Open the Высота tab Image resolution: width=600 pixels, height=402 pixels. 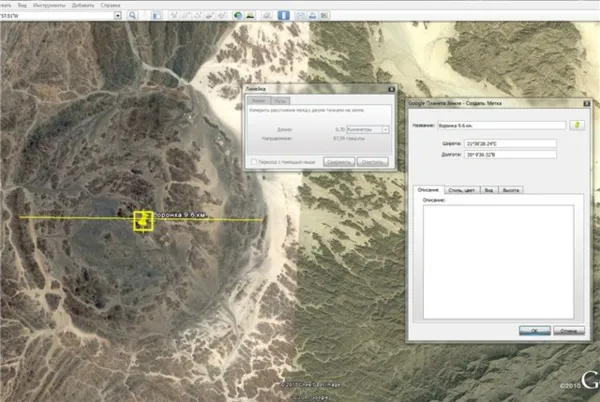(x=511, y=189)
